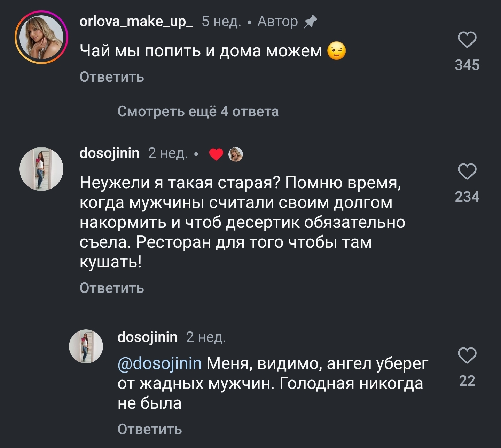View the 345 likes count
The height and width of the screenshot is (448, 501).
tap(467, 65)
